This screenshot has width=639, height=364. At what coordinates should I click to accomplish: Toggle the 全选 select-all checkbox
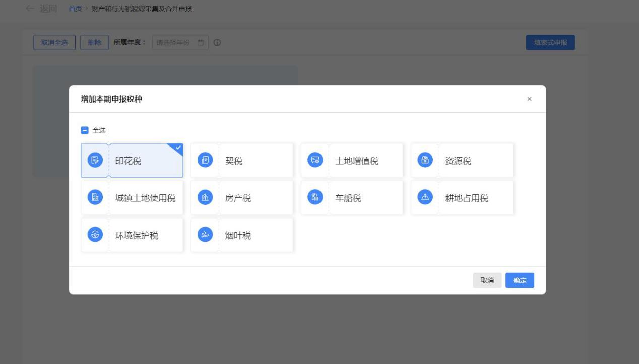point(85,131)
